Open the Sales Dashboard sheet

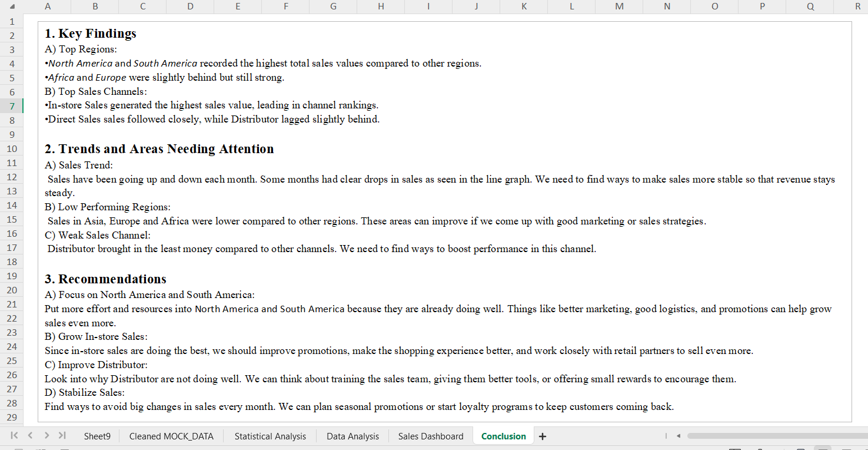(x=431, y=436)
